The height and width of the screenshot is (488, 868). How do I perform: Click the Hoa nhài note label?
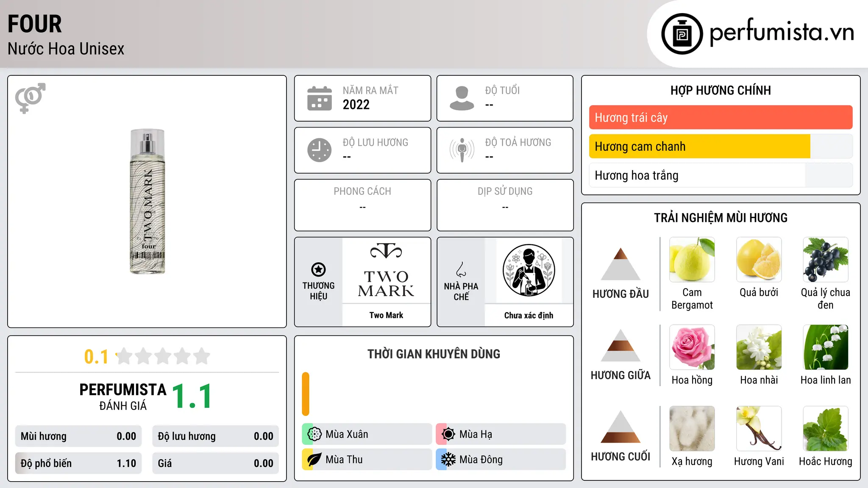click(x=759, y=380)
